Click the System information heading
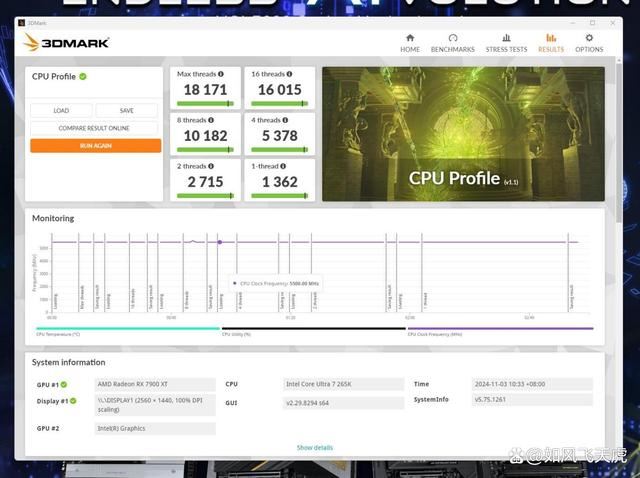 click(69, 362)
